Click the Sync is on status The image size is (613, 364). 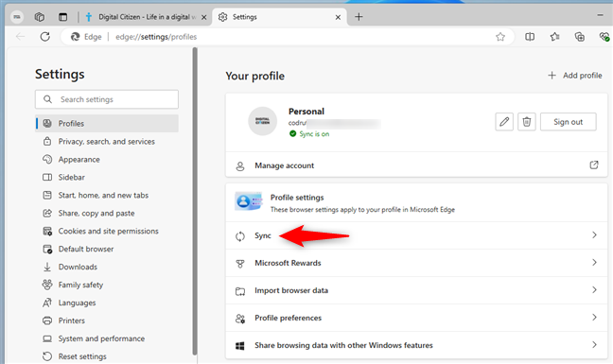tap(309, 134)
